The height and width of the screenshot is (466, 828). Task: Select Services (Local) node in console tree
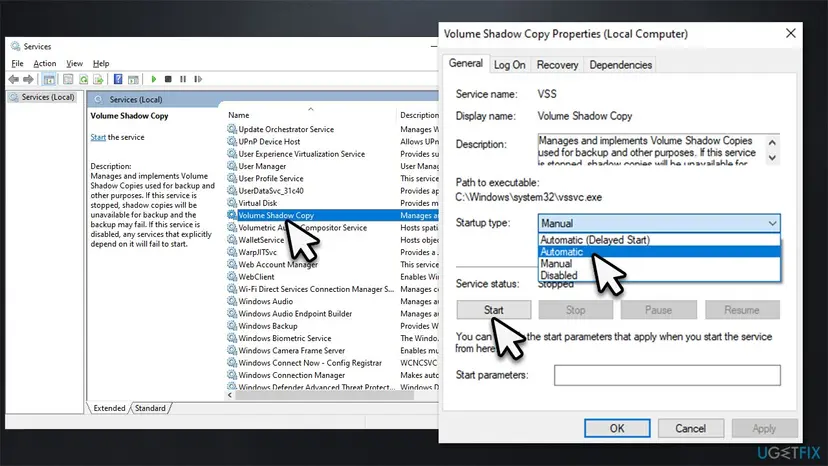[43, 97]
